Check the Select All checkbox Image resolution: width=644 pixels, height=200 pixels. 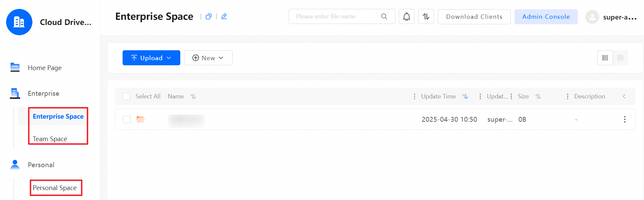point(126,96)
